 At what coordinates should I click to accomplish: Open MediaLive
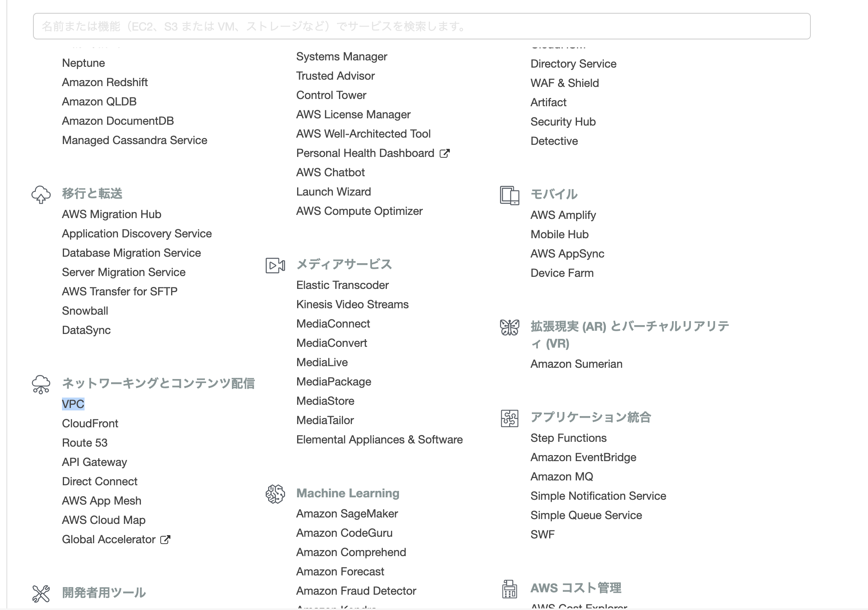[x=322, y=362]
